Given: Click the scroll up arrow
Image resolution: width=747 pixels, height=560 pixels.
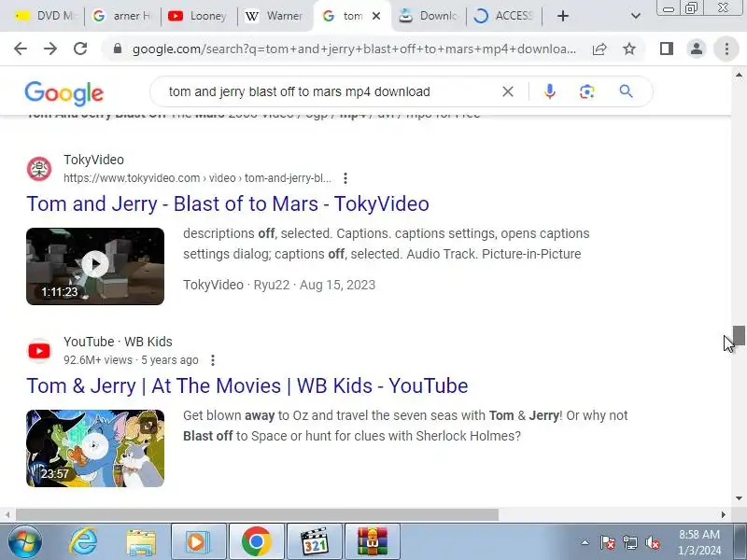Looking at the screenshot, I should tap(739, 75).
